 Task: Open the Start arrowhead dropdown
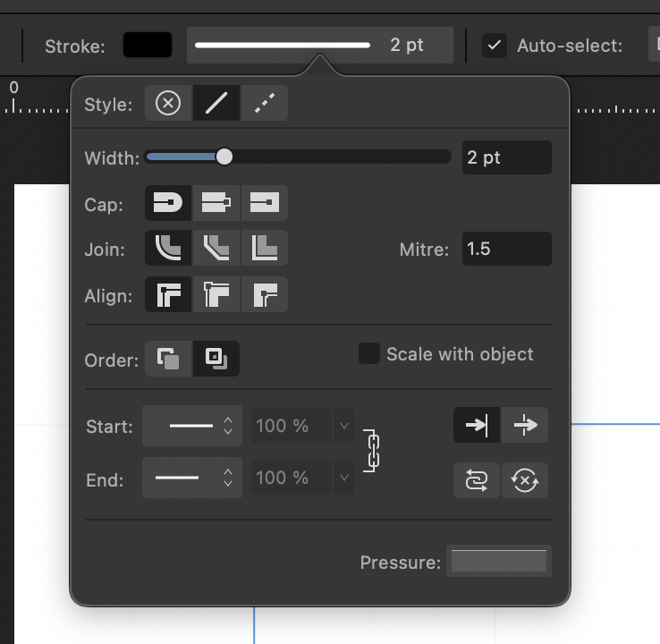pyautogui.click(x=192, y=426)
